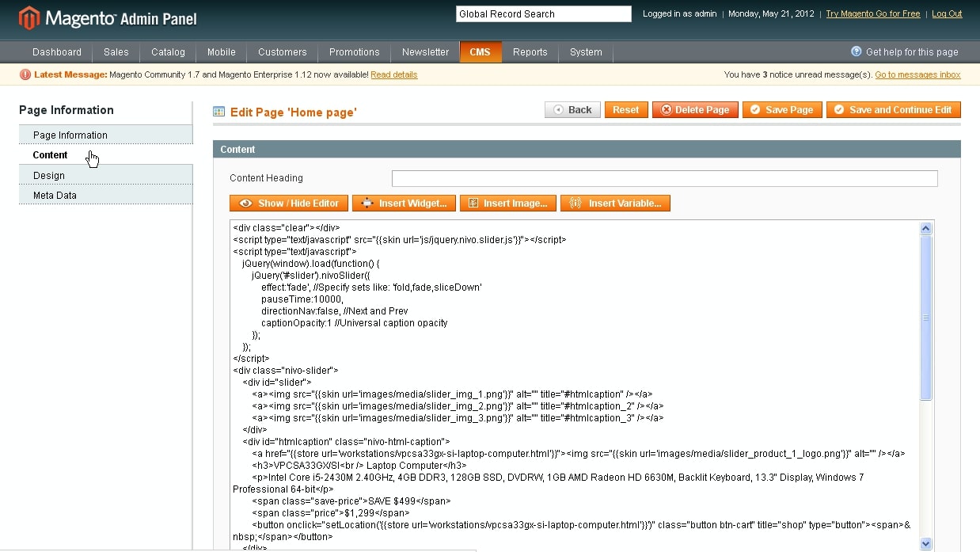
Task: Select the Page Information tab
Action: (x=106, y=135)
